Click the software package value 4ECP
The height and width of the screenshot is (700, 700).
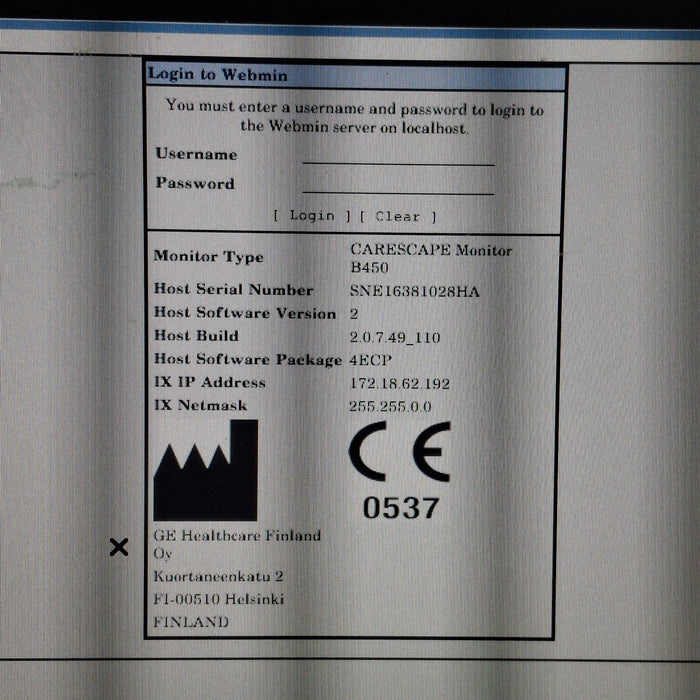point(371,360)
